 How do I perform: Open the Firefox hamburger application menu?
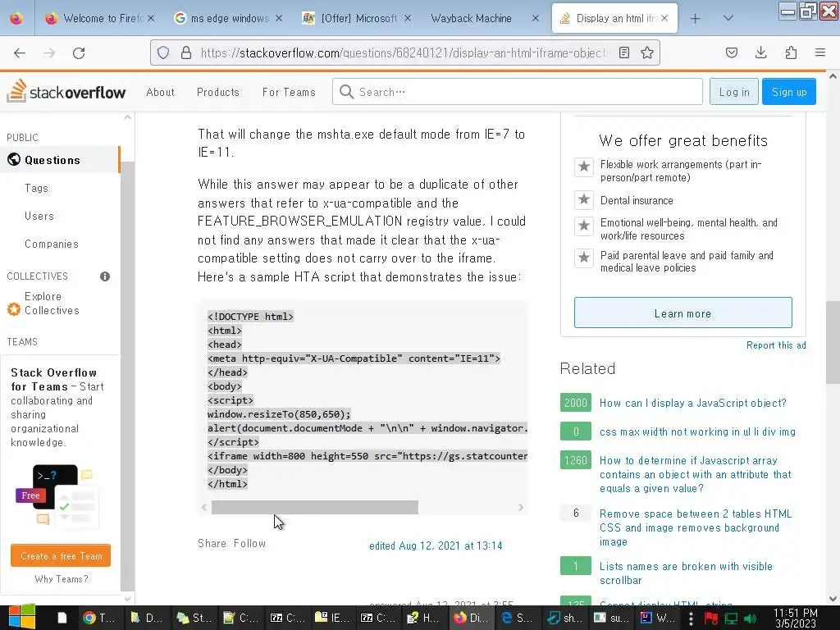tap(820, 52)
